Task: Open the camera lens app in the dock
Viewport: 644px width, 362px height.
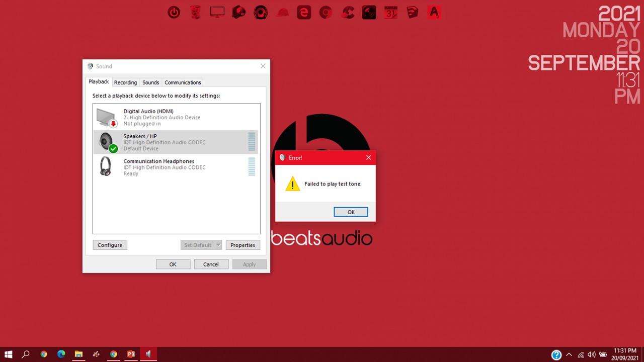Action: pyautogui.click(x=369, y=12)
